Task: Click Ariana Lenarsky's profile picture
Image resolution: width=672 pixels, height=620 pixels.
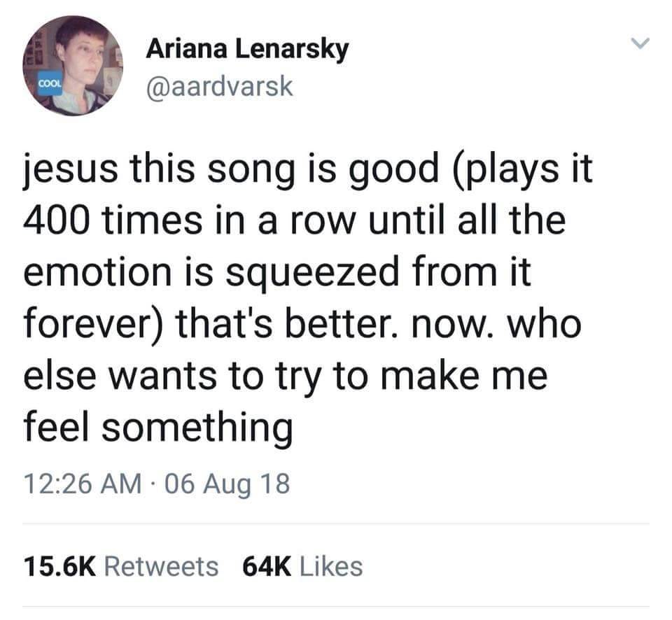Action: click(x=73, y=66)
